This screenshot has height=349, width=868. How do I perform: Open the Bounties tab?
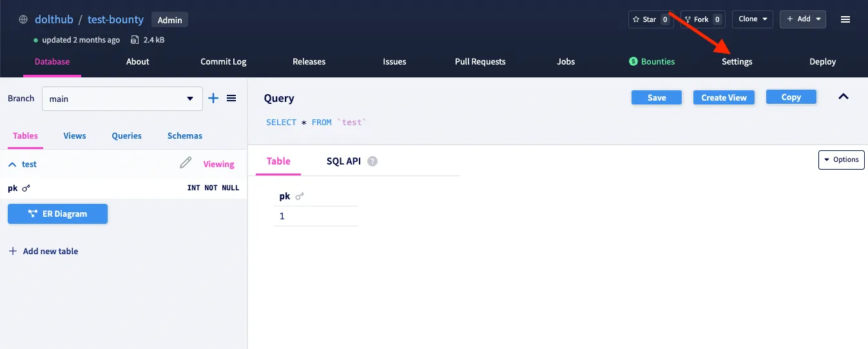(652, 62)
